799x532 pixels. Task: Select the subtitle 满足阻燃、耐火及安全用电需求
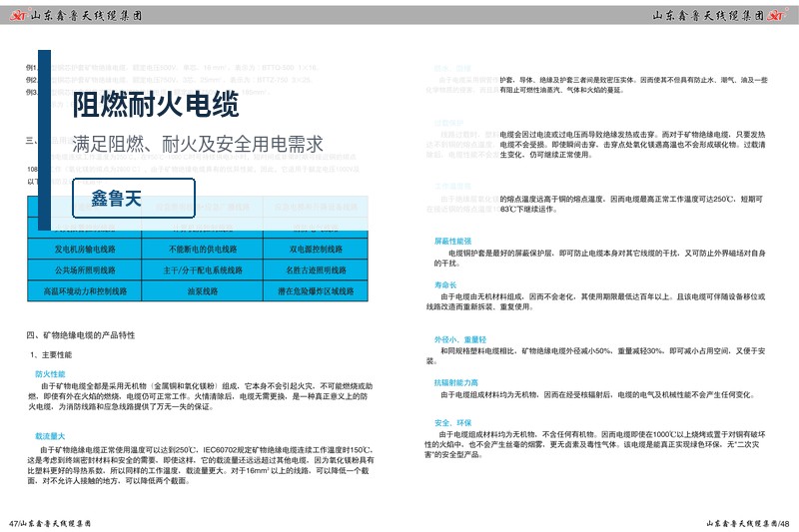198,144
